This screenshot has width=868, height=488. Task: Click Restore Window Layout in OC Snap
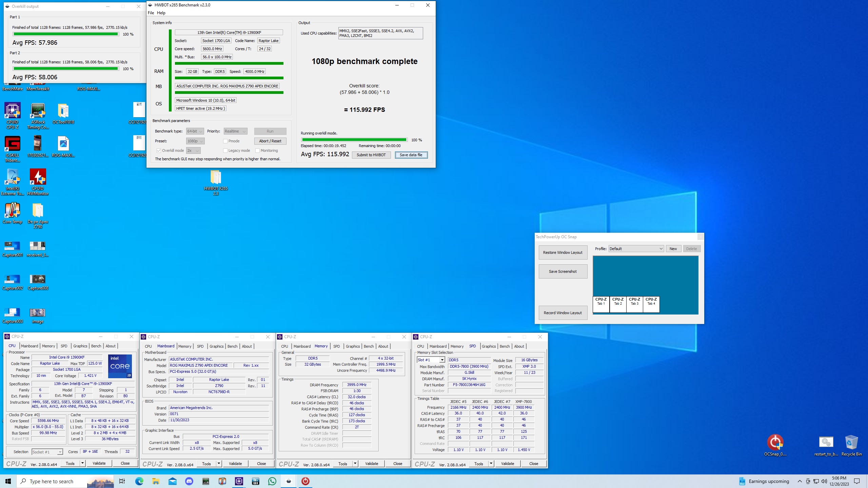(x=563, y=252)
